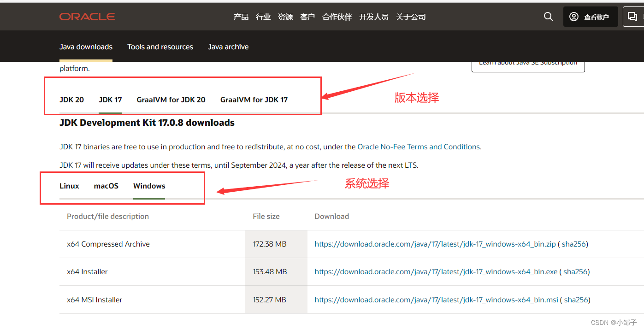
Task: Open sha256 link for exe installer
Action: pyautogui.click(x=575, y=271)
